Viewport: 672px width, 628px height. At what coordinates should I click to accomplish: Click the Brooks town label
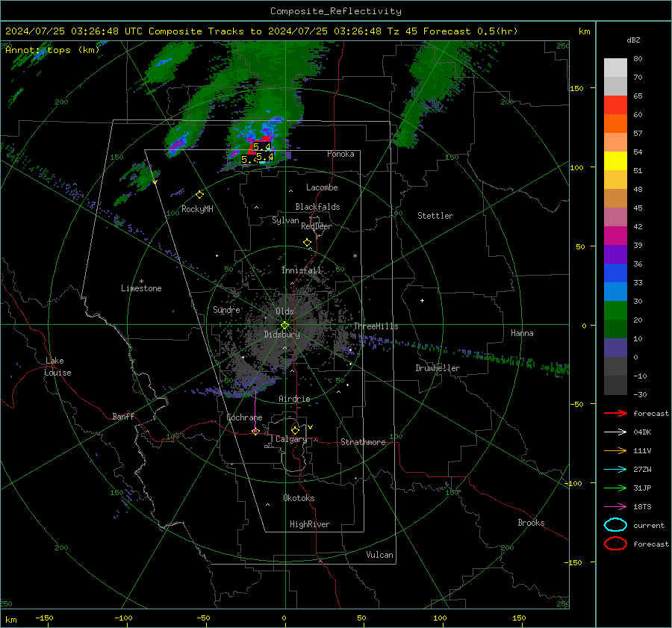531,523
